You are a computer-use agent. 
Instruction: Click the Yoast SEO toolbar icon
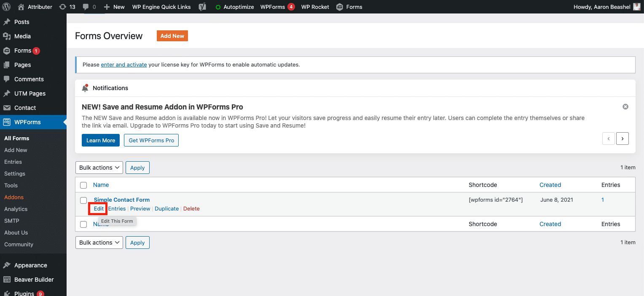click(x=202, y=7)
